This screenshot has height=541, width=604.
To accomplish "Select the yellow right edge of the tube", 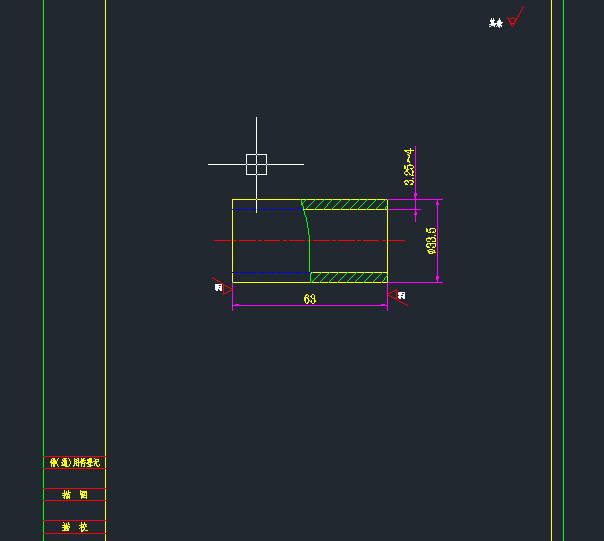I will (x=388, y=241).
